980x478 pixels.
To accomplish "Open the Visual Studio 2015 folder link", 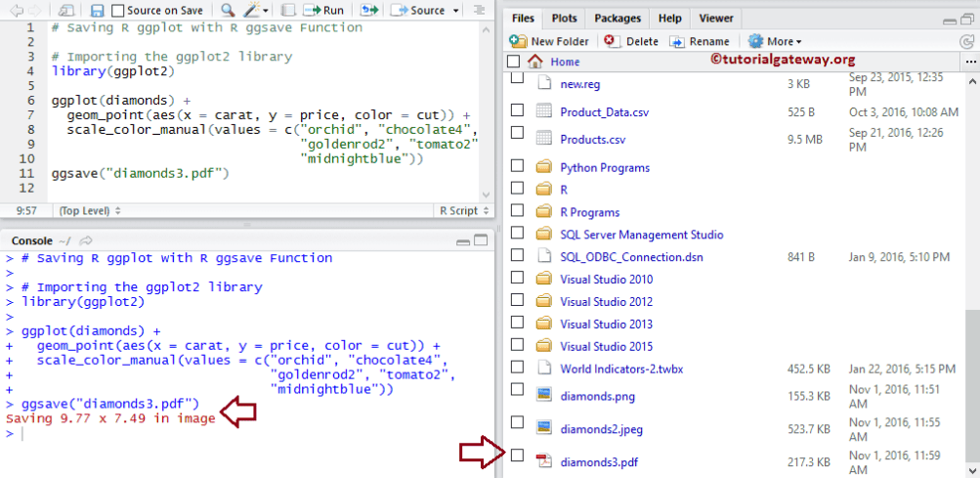I will click(606, 347).
